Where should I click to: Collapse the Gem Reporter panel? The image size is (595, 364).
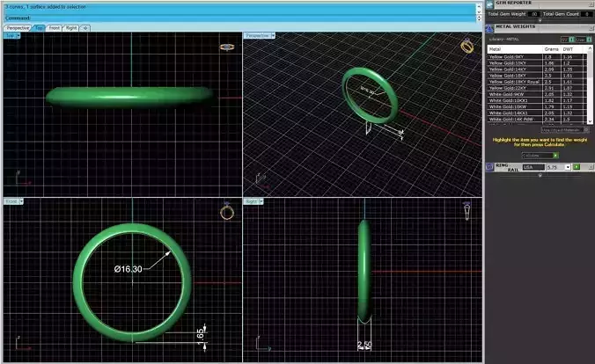pyautogui.click(x=591, y=4)
